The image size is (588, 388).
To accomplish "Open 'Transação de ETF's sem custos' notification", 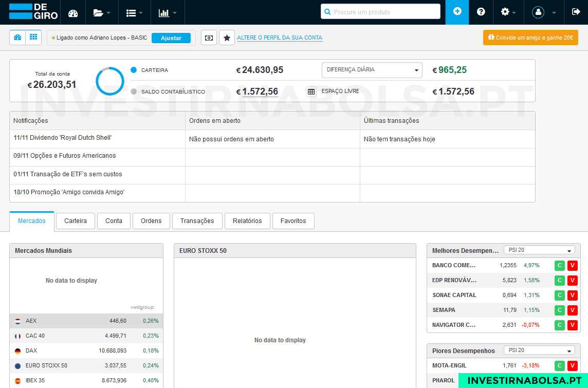I will pos(67,174).
